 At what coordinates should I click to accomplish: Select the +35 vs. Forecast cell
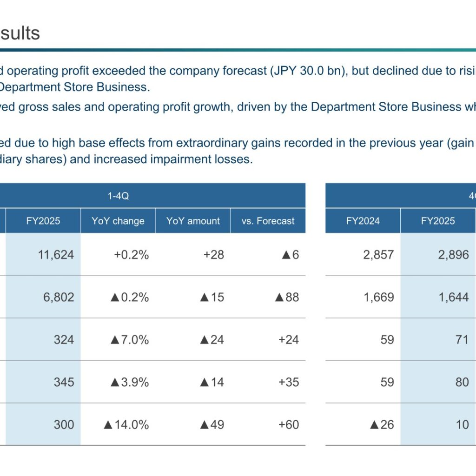pyautogui.click(x=289, y=382)
